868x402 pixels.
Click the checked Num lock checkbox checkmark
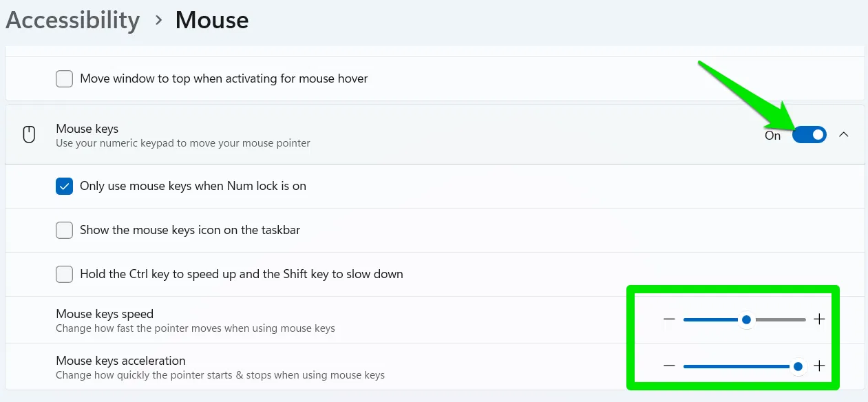tap(64, 186)
